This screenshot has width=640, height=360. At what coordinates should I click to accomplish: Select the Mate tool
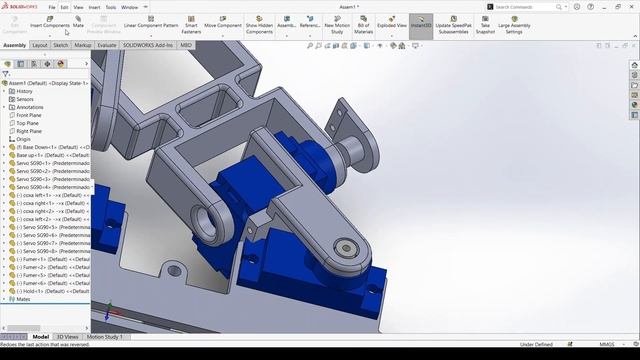pyautogui.click(x=78, y=22)
